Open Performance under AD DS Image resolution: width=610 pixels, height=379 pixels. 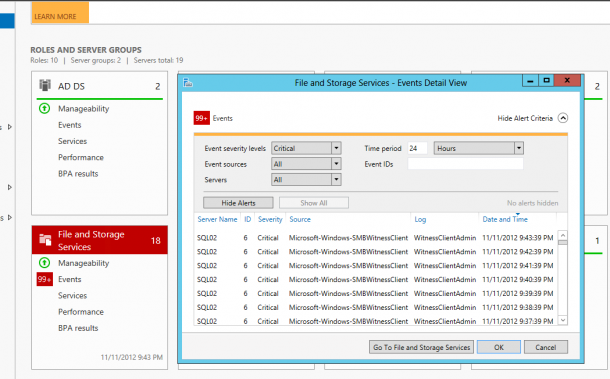coord(81,157)
